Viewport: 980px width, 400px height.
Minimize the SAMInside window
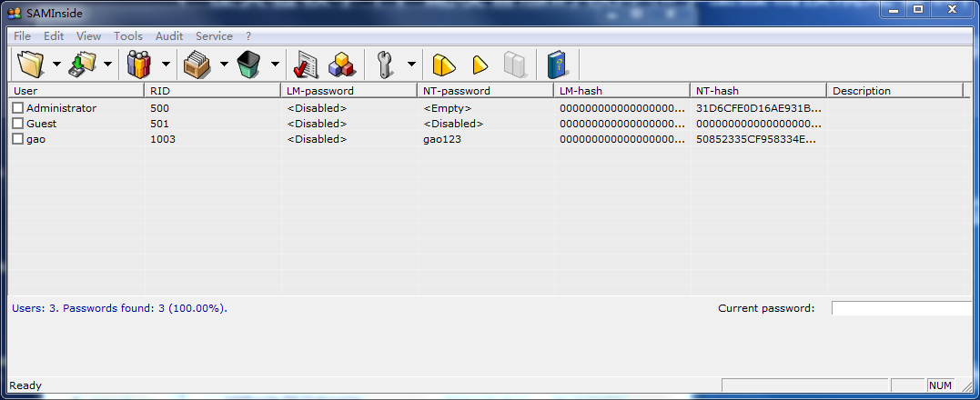tap(894, 9)
